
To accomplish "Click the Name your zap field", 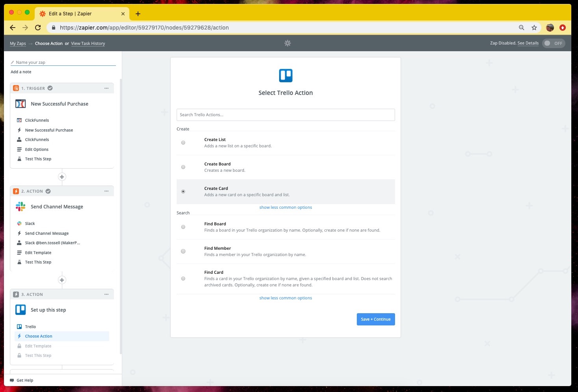I will click(63, 62).
